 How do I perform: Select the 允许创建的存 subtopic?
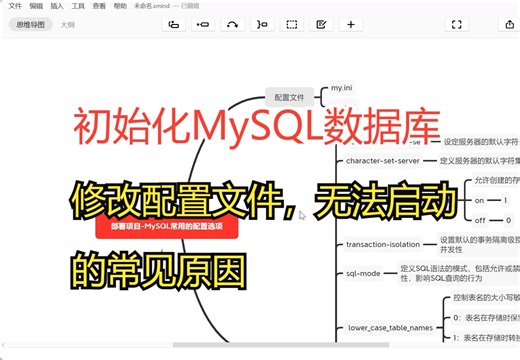(x=497, y=180)
